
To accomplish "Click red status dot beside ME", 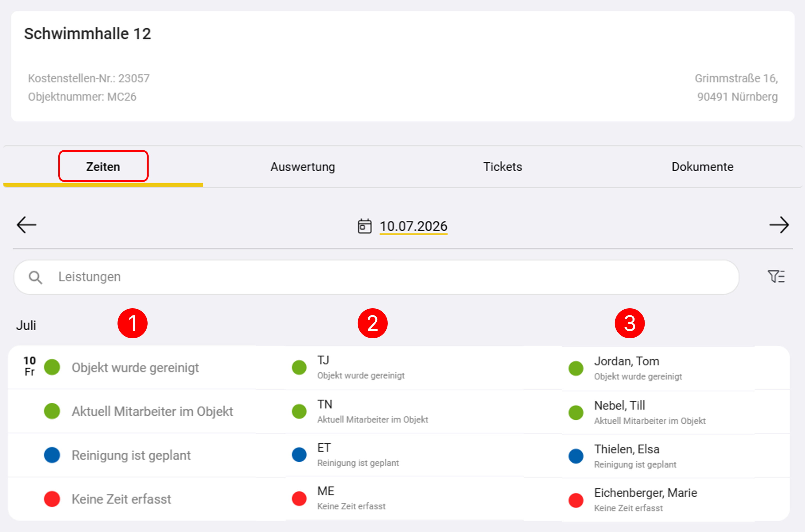I will [x=299, y=498].
